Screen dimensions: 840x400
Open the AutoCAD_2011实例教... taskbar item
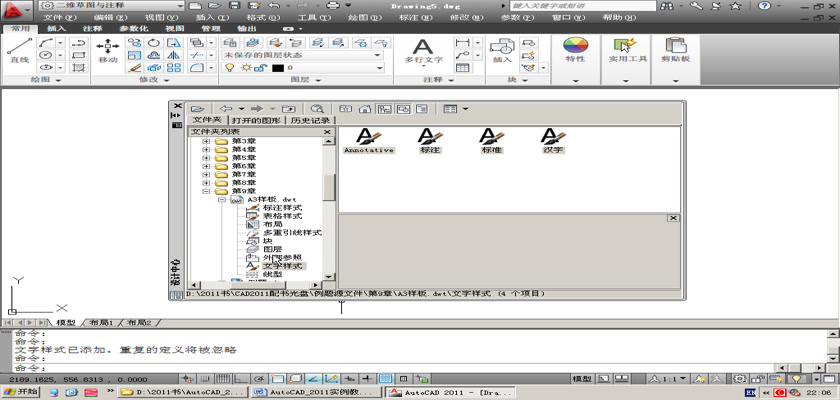pos(317,393)
